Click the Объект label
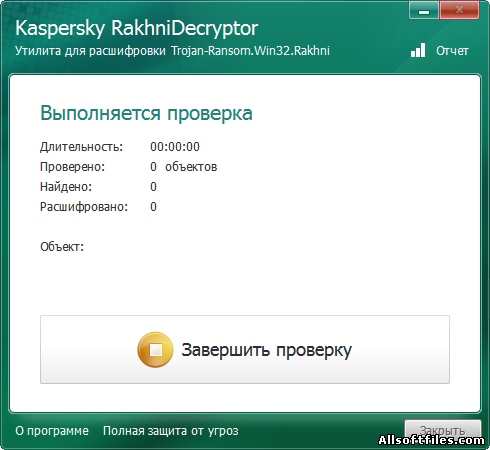Screen dimensions: 490x450 pos(62,247)
